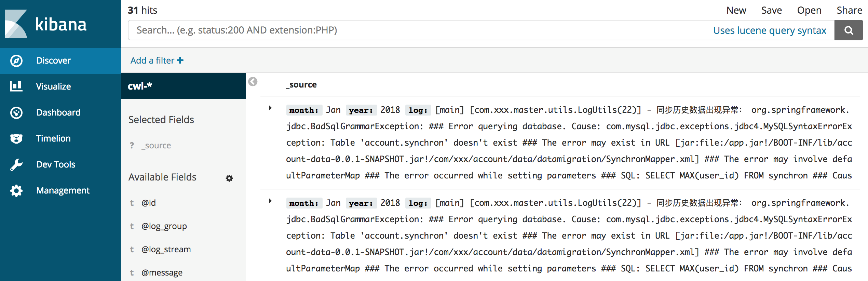The height and width of the screenshot is (281, 868).
Task: Select the @log_group available field
Action: point(164,226)
